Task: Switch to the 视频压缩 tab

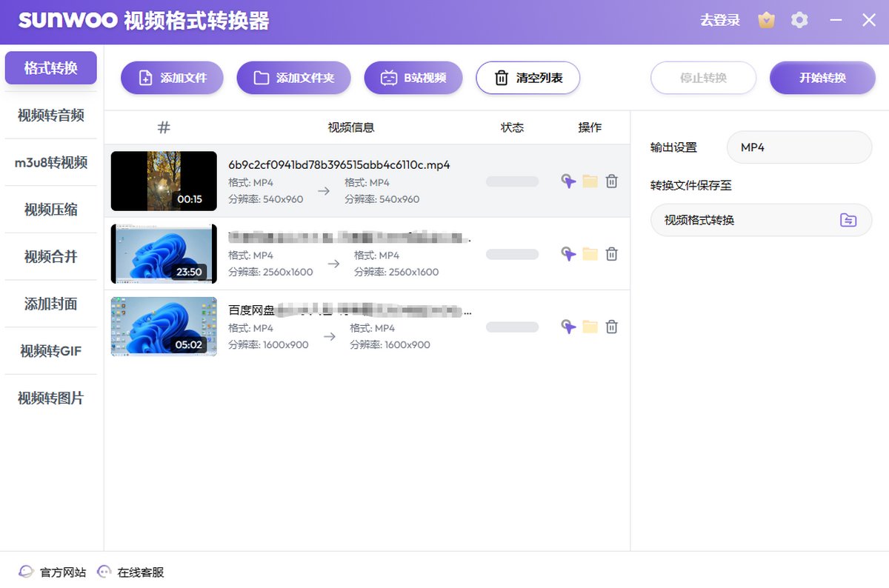Action: pos(50,210)
